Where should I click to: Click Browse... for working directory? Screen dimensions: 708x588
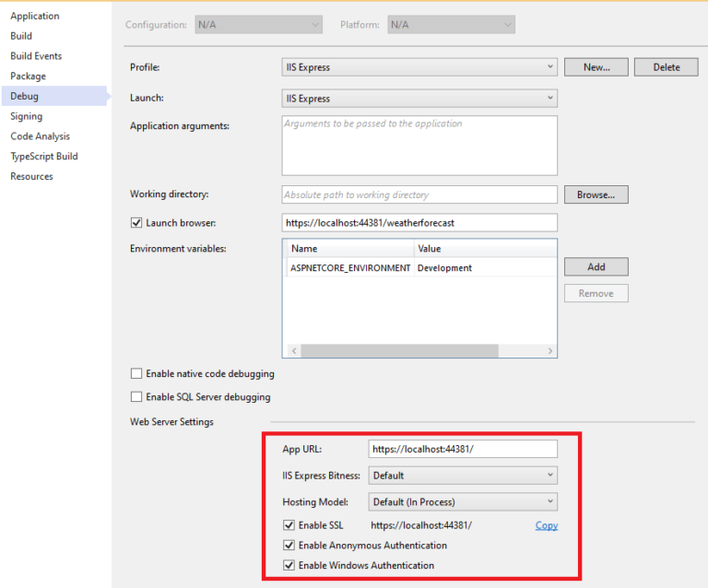[596, 194]
